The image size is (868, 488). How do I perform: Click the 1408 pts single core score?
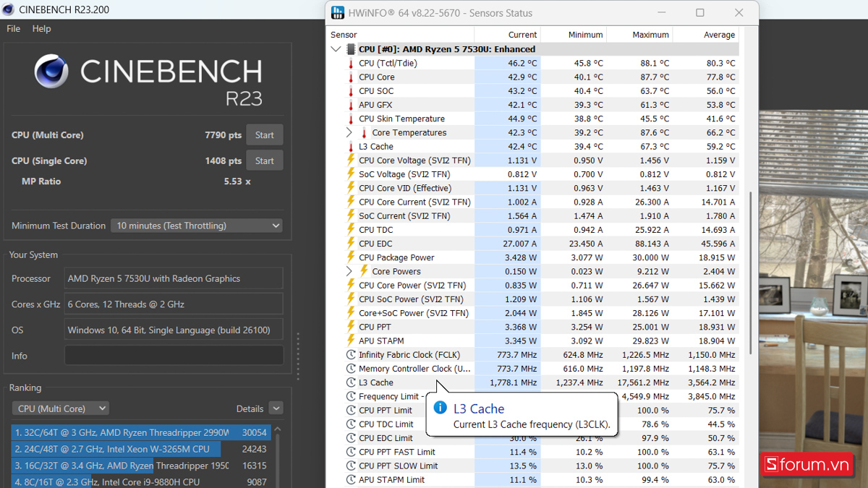coord(223,160)
